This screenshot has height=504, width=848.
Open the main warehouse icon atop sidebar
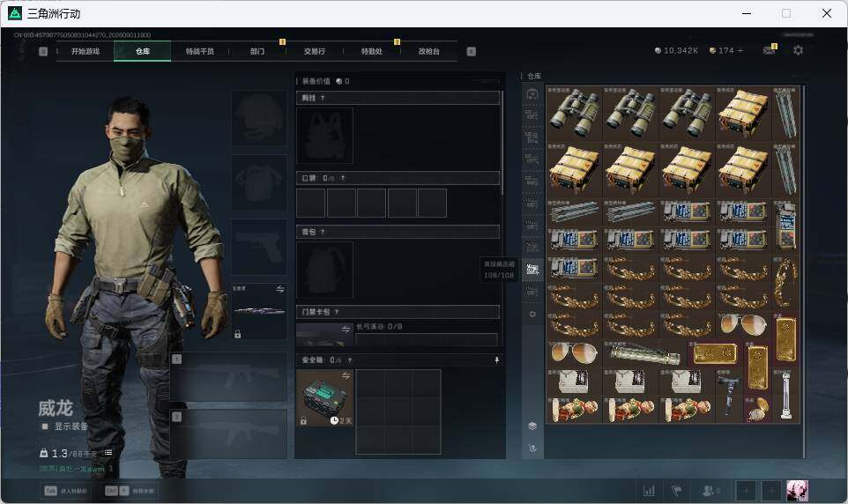tap(532, 94)
